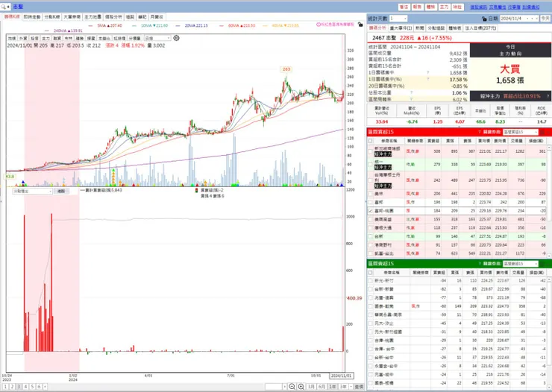Screen dimensions: 552x392
Task: Open 關鍵券商 dropdown in buy section
Action: click(521, 132)
